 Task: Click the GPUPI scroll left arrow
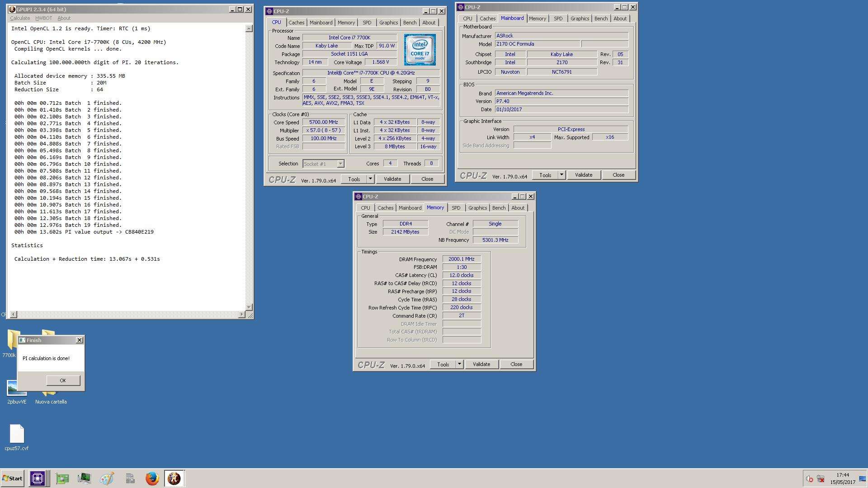[14, 314]
